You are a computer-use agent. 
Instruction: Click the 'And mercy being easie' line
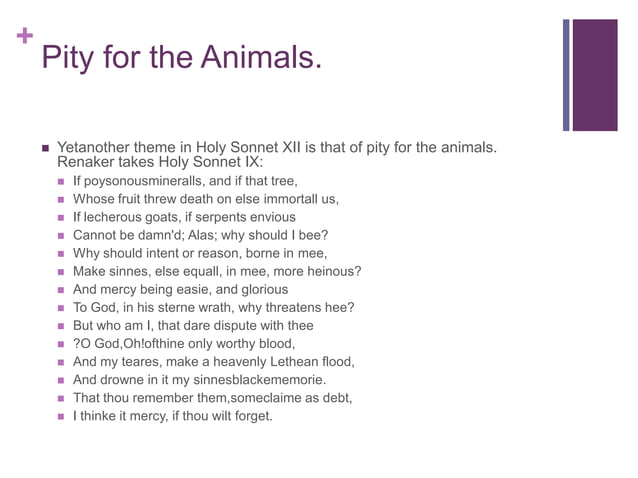(x=180, y=289)
